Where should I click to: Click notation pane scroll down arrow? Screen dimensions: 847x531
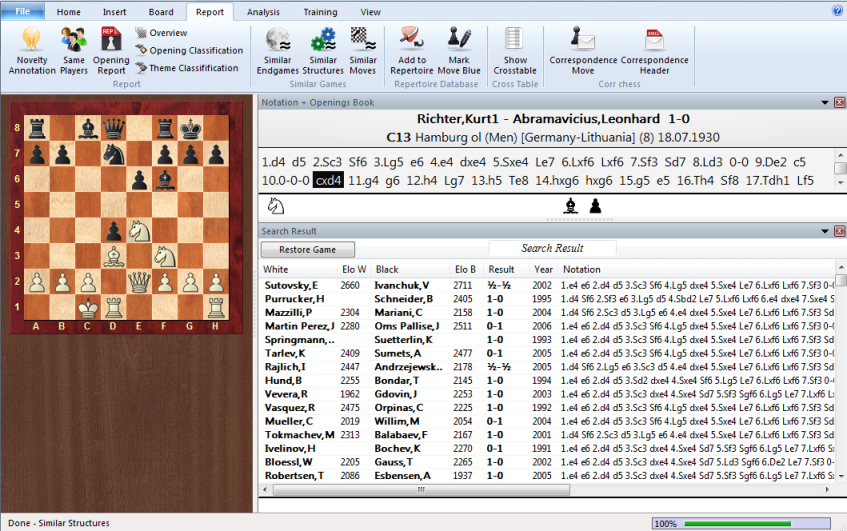(841, 183)
